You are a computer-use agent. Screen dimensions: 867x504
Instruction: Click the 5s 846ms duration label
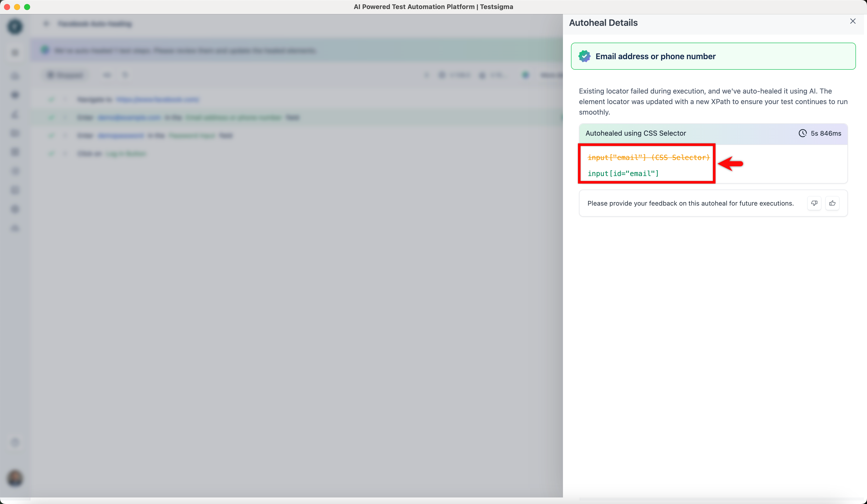(x=826, y=133)
